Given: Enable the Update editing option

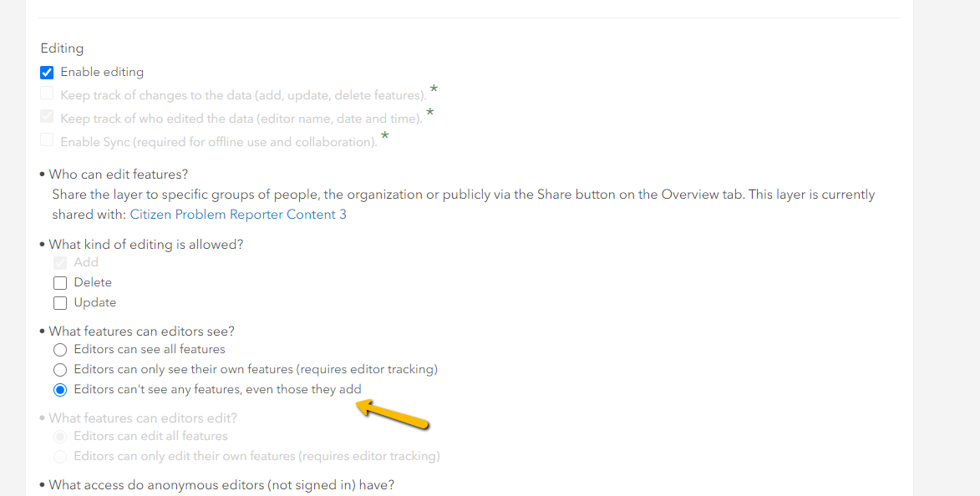Looking at the screenshot, I should pyautogui.click(x=59, y=302).
